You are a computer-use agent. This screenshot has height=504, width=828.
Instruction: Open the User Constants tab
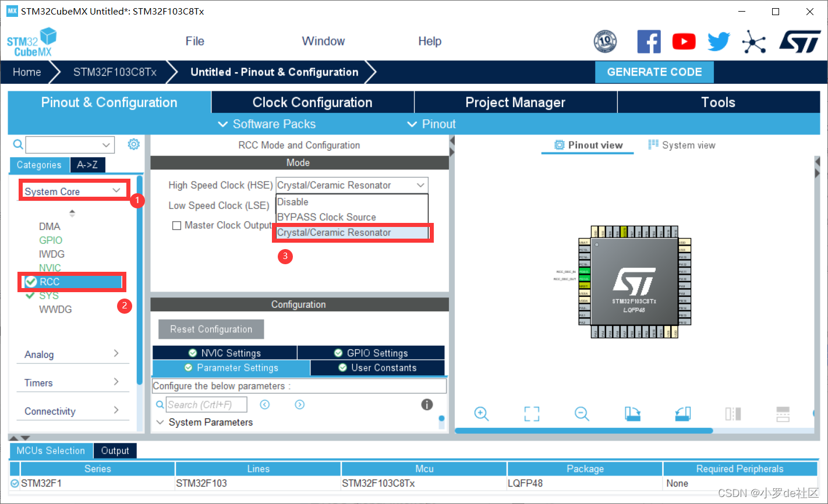[x=377, y=368]
